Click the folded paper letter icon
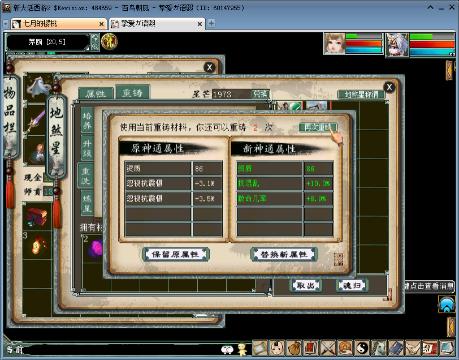Screen dimensions: 459x360 [x=413, y=348]
